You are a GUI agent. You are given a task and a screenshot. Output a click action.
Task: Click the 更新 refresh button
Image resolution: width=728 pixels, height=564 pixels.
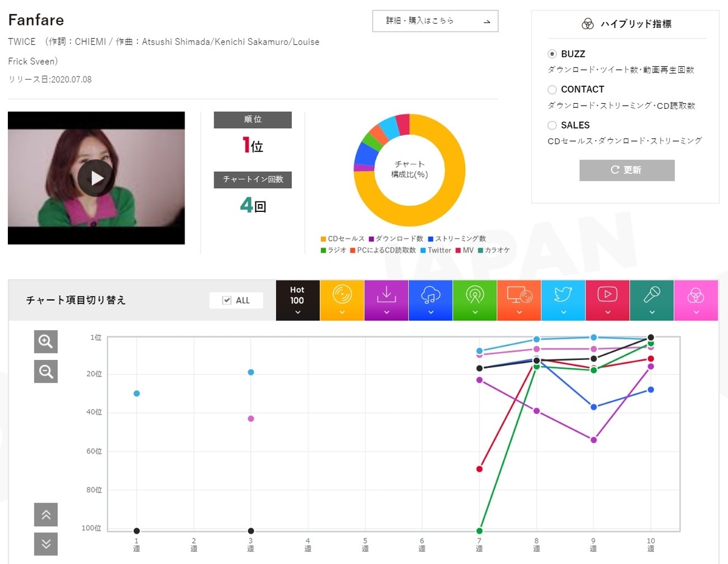tap(627, 170)
